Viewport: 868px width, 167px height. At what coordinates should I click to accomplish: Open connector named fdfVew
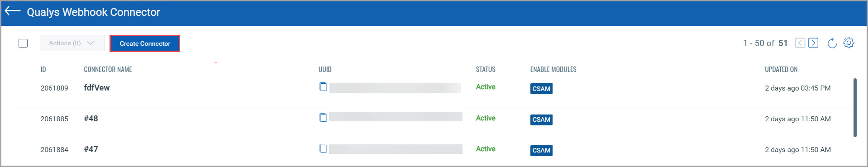(x=97, y=88)
